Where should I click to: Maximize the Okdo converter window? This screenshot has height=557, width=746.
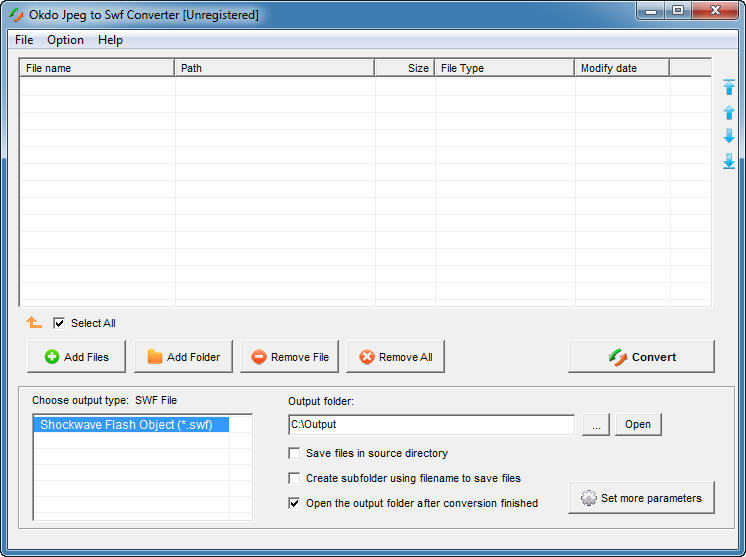678,10
